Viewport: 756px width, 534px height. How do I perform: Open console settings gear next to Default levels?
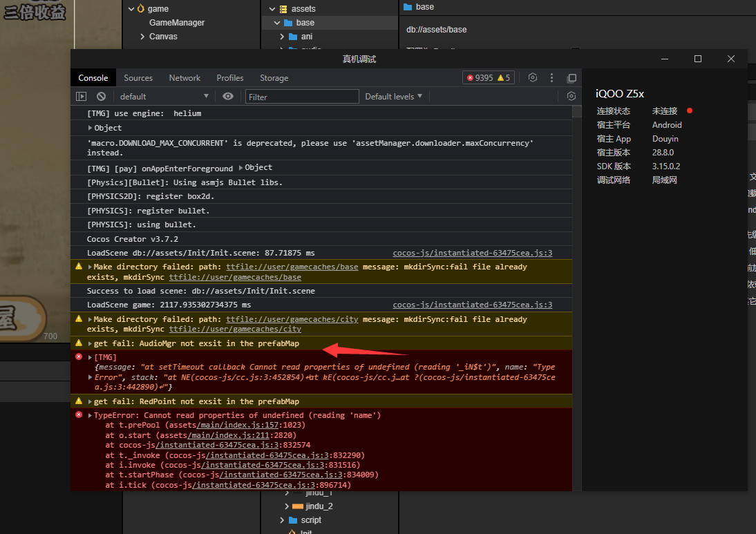(571, 97)
